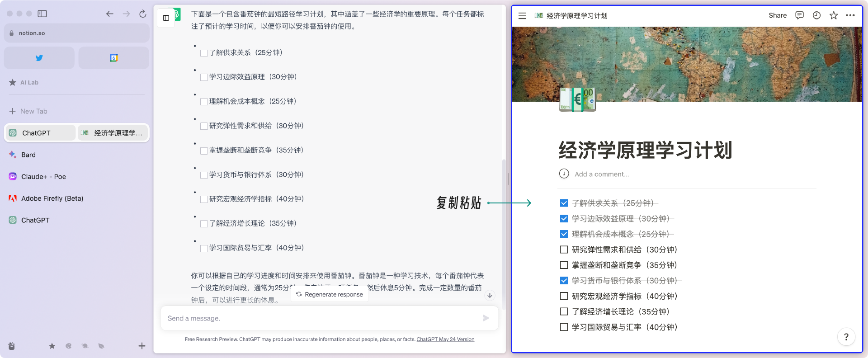
Task: Click the world map cover image
Action: coord(687,63)
